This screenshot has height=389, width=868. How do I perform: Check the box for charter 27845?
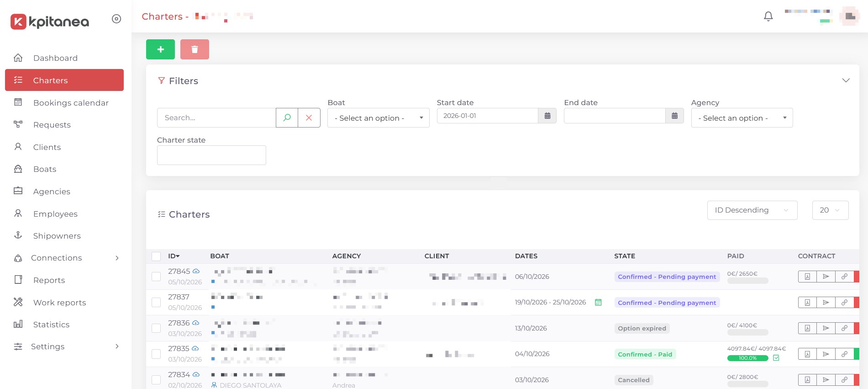156,277
